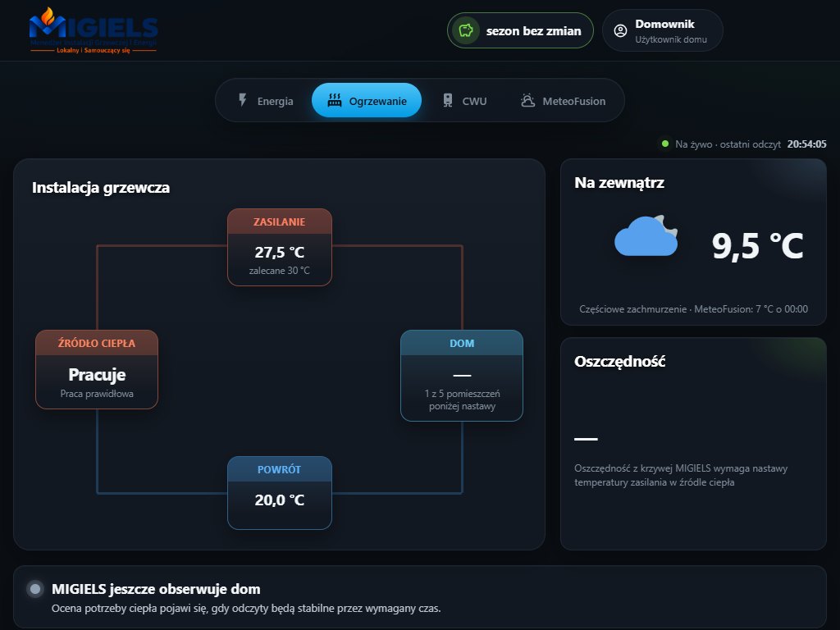
Task: Click the user profile avatar icon
Action: coord(620,31)
